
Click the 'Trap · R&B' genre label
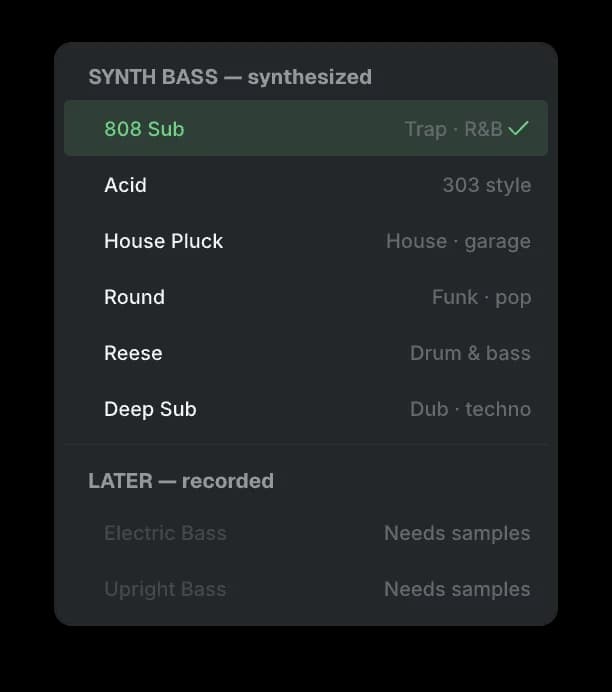coord(454,130)
